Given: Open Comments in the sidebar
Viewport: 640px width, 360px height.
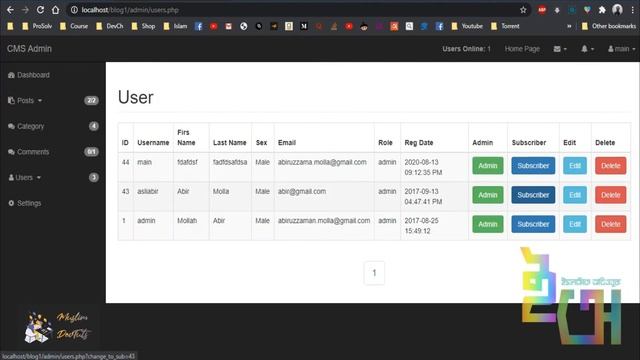Looking at the screenshot, I should (28, 152).
